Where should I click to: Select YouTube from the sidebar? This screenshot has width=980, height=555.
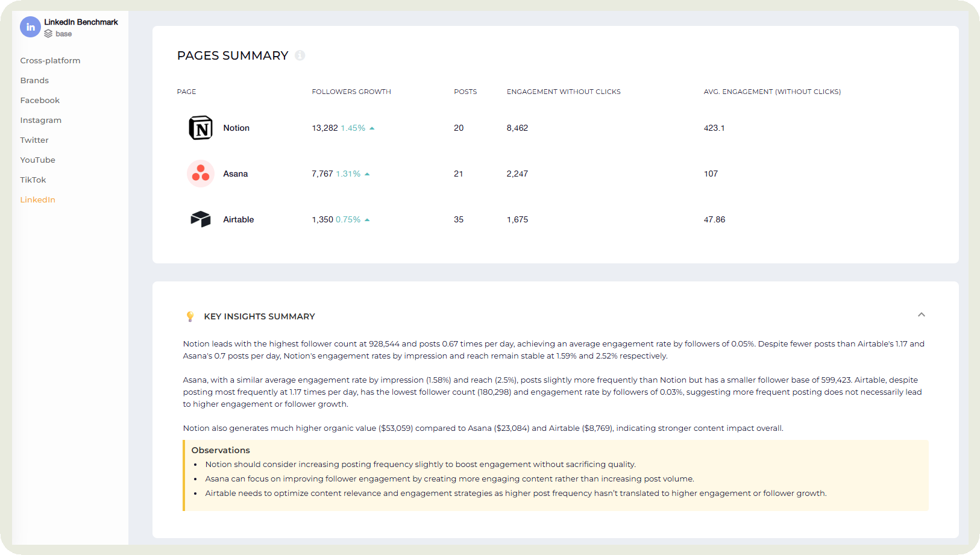[x=37, y=160]
